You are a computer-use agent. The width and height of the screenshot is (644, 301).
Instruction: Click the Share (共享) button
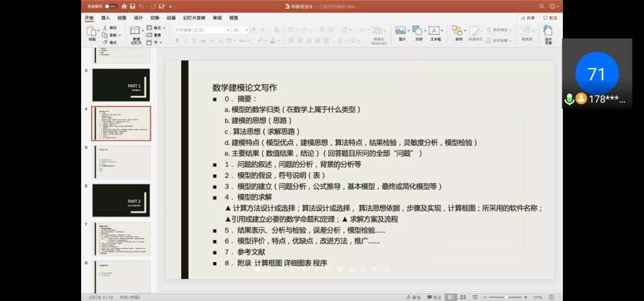(528, 18)
